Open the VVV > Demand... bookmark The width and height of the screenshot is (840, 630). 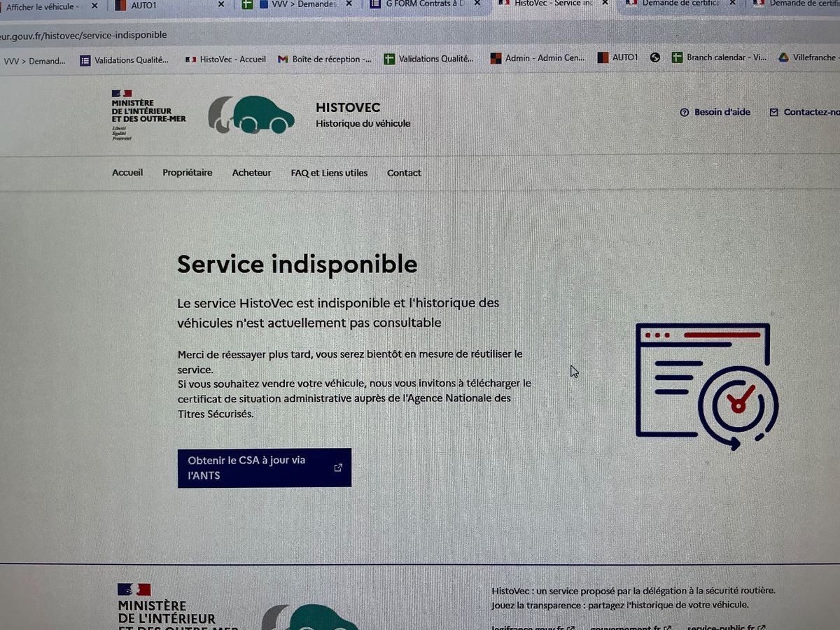tap(34, 61)
